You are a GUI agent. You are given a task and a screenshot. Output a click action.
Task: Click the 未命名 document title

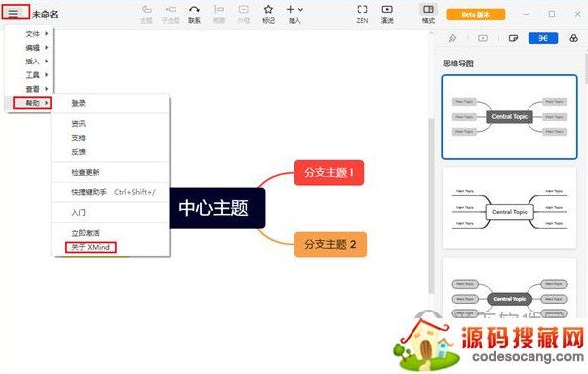pyautogui.click(x=45, y=15)
